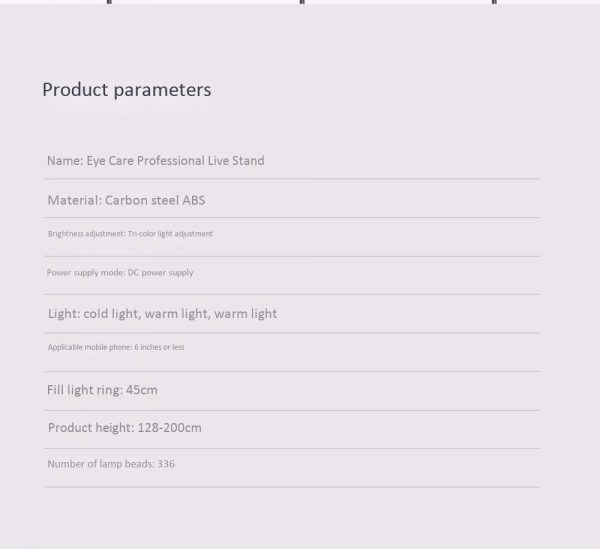This screenshot has width=600, height=549.
Task: Click the Power supply mode line
Action: [x=120, y=273]
